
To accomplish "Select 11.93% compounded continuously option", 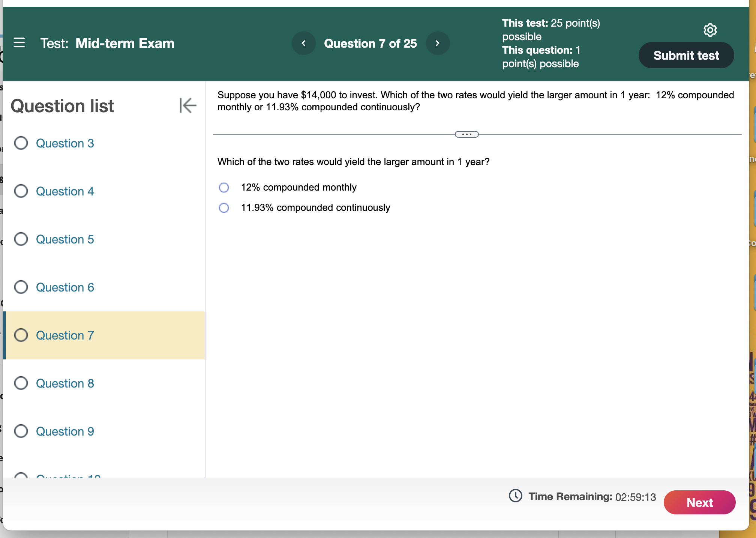I will point(224,207).
